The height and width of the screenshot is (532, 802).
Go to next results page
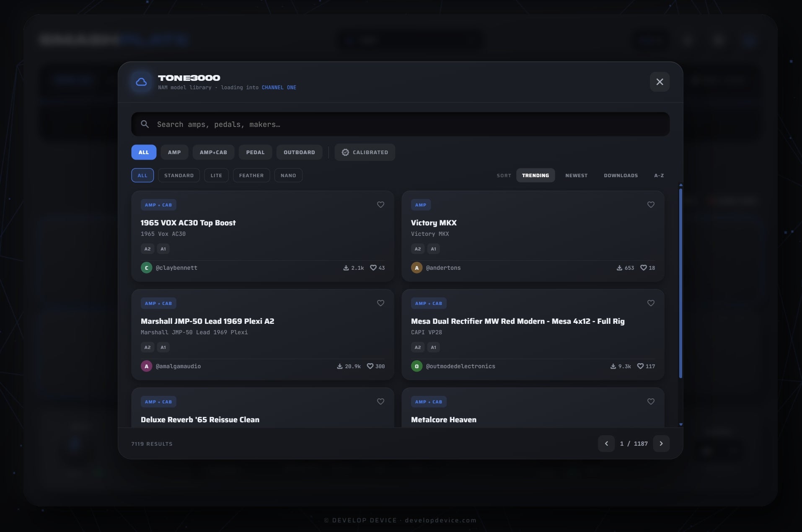[x=661, y=444]
